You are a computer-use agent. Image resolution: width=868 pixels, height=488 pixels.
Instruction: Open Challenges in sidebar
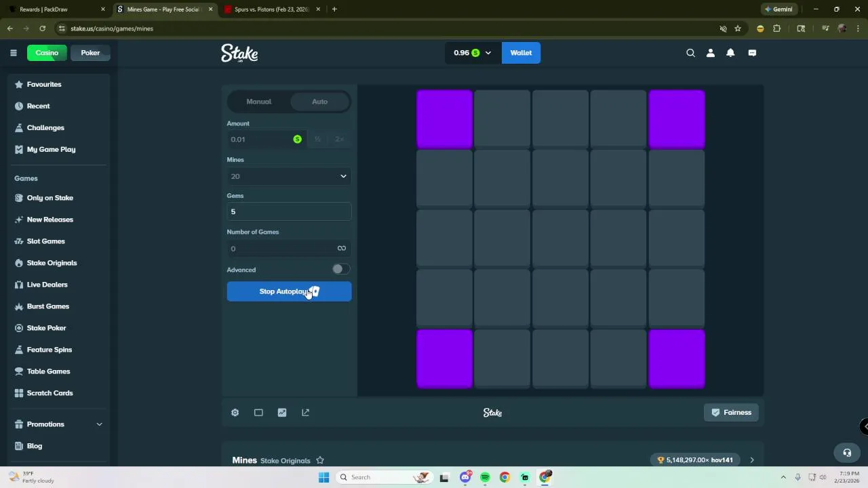(45, 127)
